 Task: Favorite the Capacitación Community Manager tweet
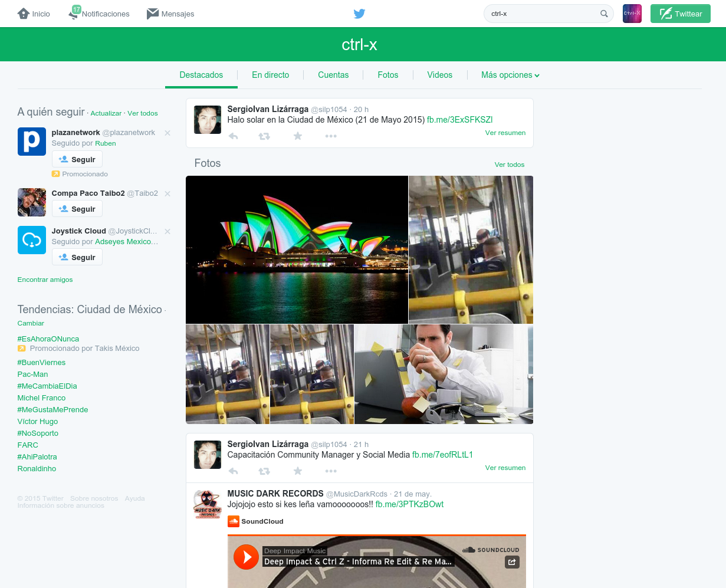click(298, 471)
